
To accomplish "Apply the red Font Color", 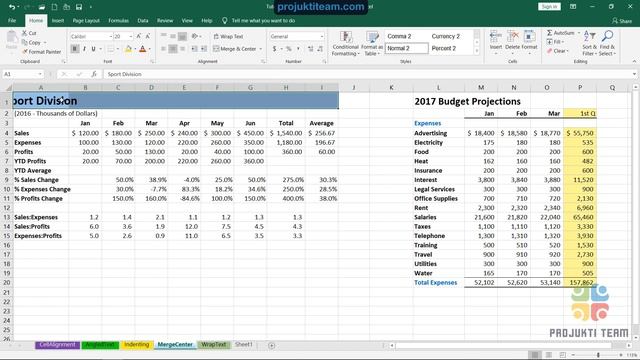I will tap(142, 49).
